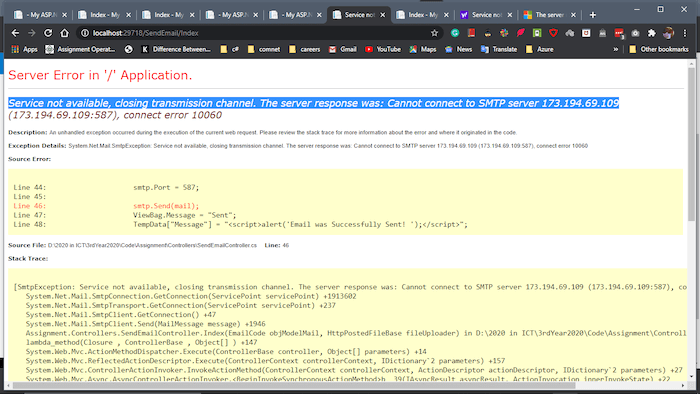
Task: Click the ViewBag.Message = "Sent" code line
Action: coord(184,215)
